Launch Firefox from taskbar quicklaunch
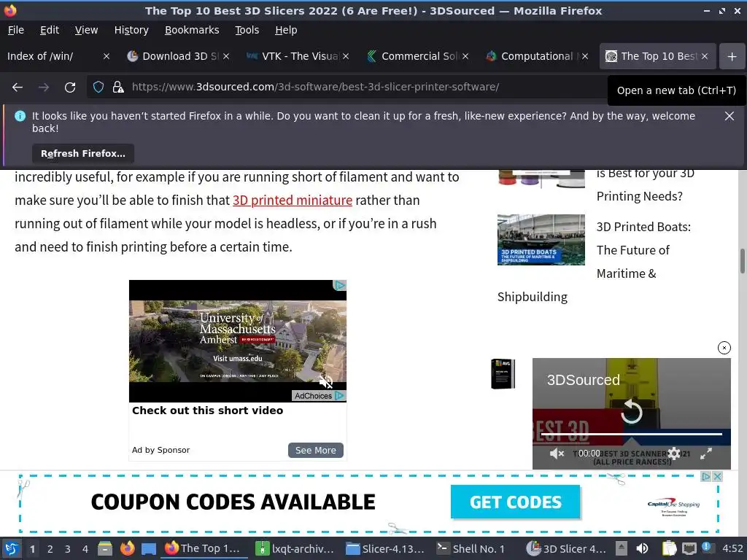747x560 pixels. pyautogui.click(x=127, y=548)
